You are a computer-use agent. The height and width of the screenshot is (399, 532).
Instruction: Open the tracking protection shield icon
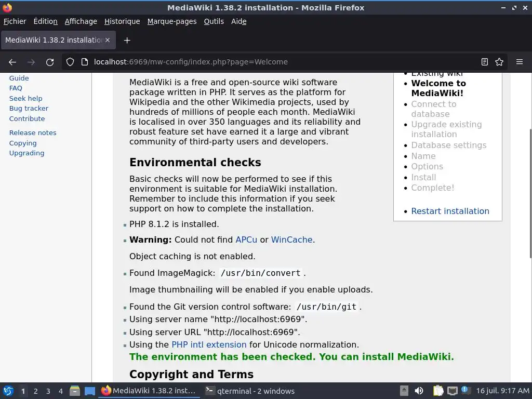70,62
